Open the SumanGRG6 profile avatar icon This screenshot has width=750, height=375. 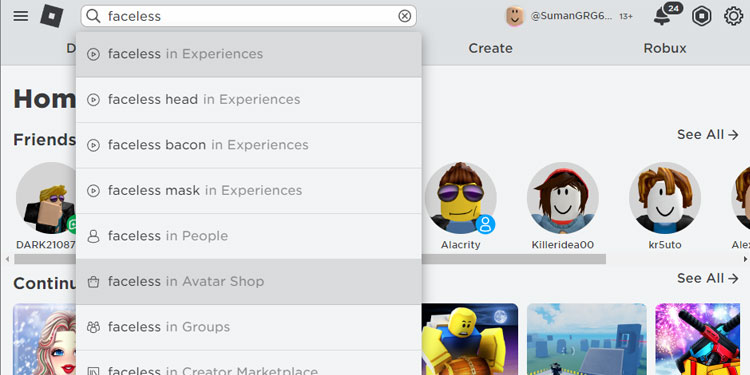point(515,17)
